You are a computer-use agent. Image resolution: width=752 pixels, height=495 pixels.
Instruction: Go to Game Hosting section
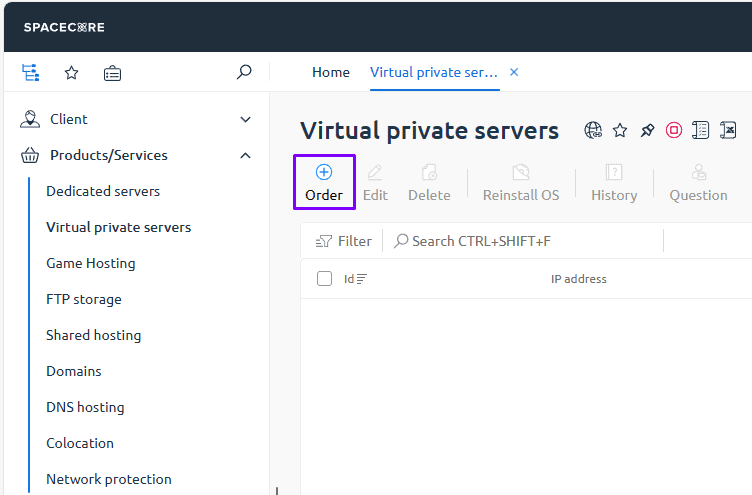(91, 263)
